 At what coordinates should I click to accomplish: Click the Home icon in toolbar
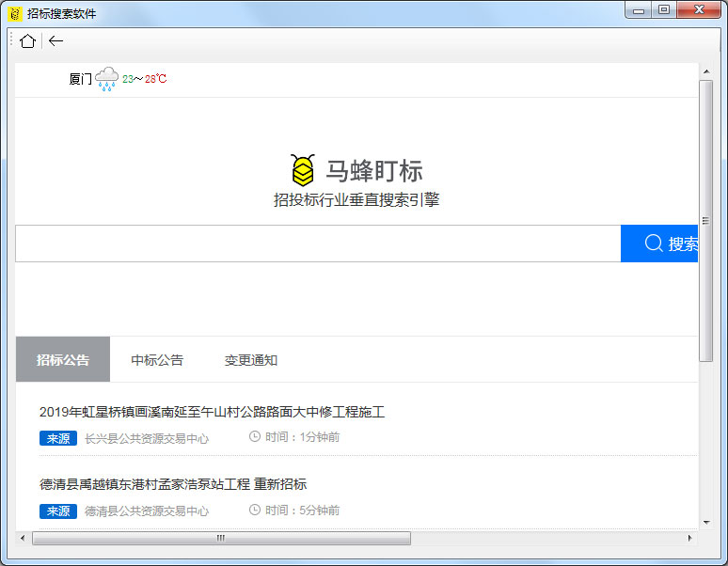click(x=27, y=40)
